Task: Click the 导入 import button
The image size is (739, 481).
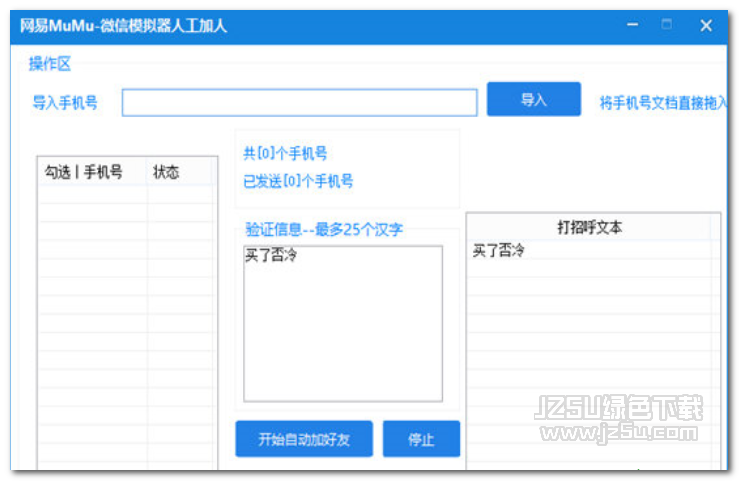Action: tap(534, 99)
